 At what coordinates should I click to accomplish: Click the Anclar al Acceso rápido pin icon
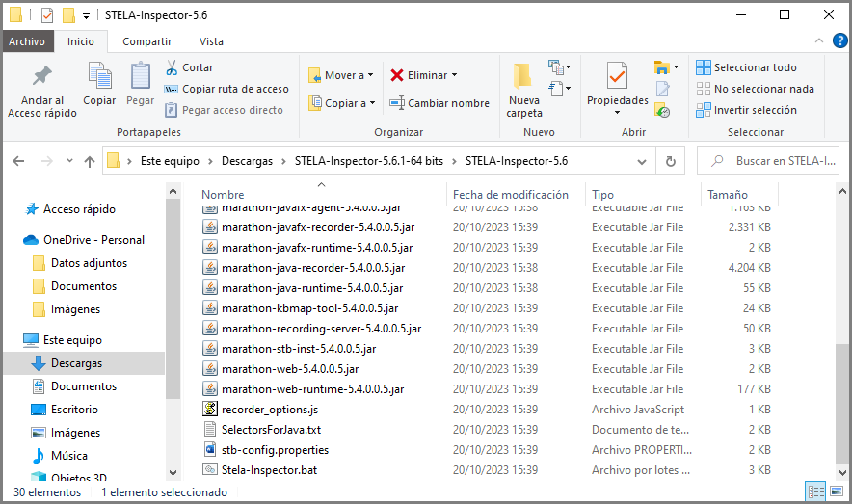tap(41, 75)
